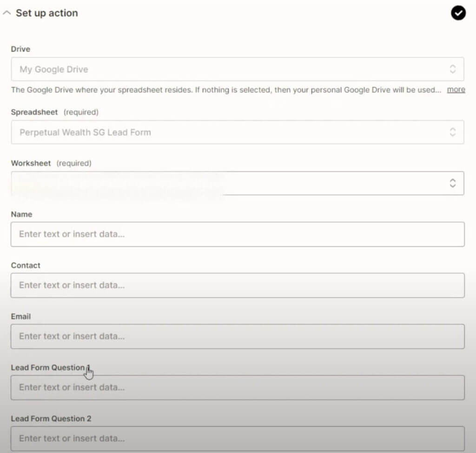Click the stepper arrows on the Drive selector
This screenshot has width=476, height=453.
coord(452,69)
